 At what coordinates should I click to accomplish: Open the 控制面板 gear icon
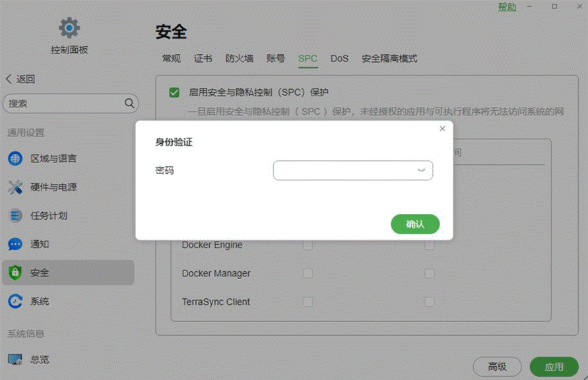point(69,28)
